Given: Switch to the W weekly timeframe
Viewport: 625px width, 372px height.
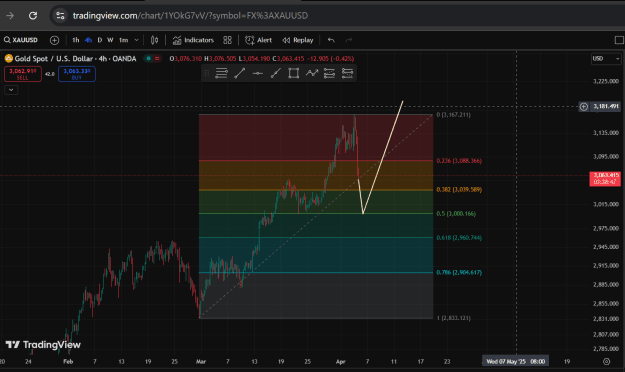Looking at the screenshot, I should click(110, 40).
